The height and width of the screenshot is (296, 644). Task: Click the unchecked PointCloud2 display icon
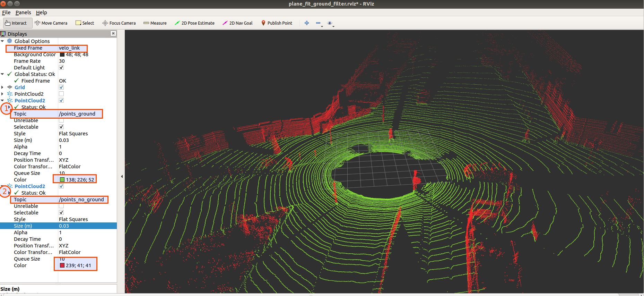10,94
